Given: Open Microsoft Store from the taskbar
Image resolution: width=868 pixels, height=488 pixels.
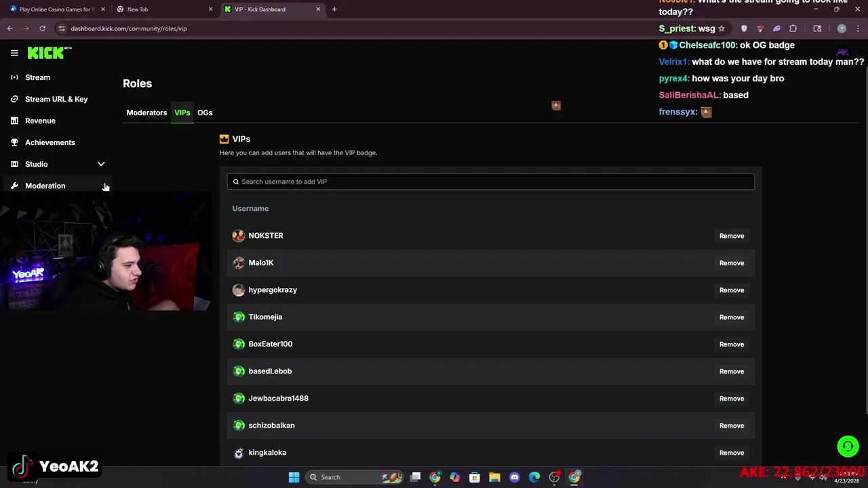Looking at the screenshot, I should 475,477.
